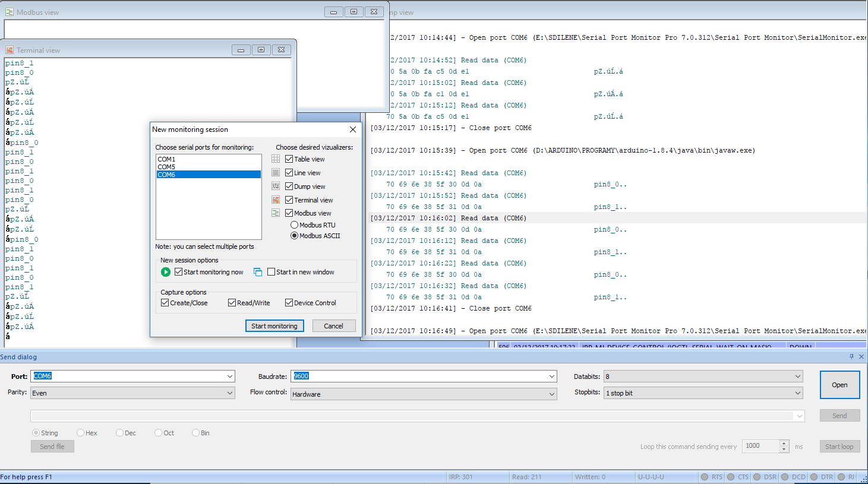Click the Dump view icon
Image resolution: width=868 pixels, height=484 pixels.
click(x=276, y=186)
